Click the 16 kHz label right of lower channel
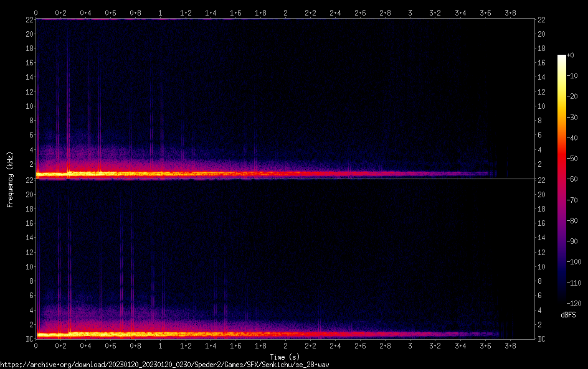Viewport: 588px width, 369px height. [542, 223]
